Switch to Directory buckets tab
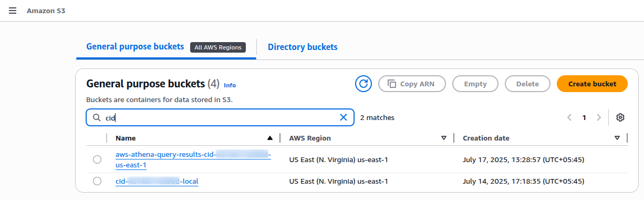This screenshot has height=200, width=644. tap(303, 47)
